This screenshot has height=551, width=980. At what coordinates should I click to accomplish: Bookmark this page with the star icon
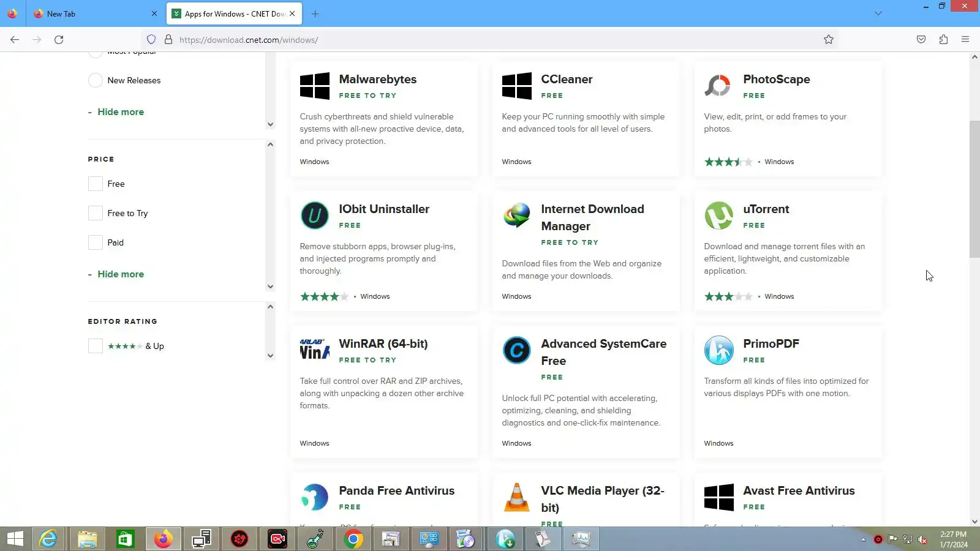click(x=829, y=40)
